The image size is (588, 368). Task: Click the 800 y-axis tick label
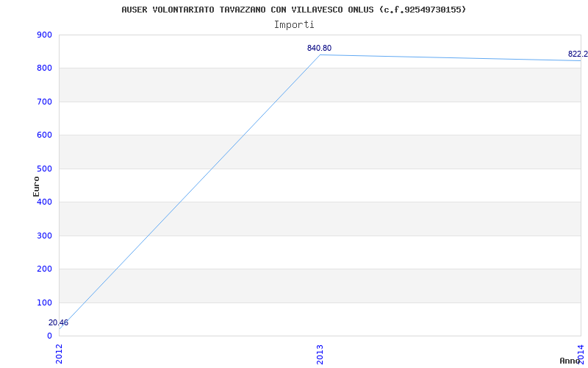click(44, 68)
